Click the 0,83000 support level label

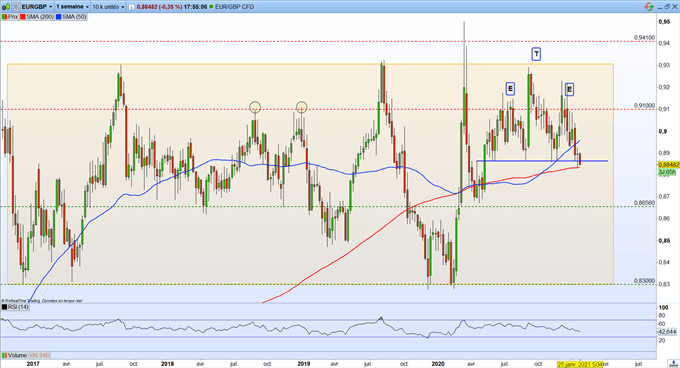[644, 280]
